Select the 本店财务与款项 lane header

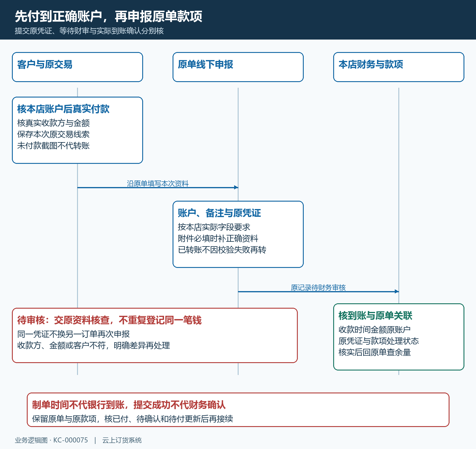[399, 67]
